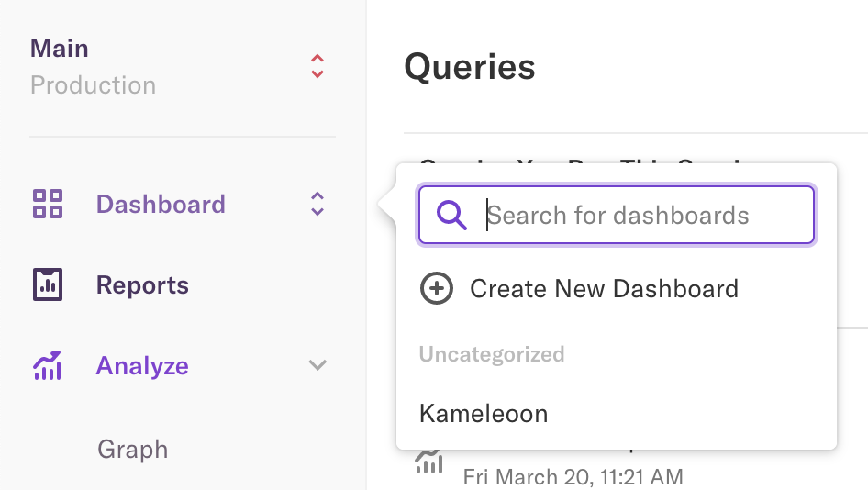Viewport: 868px width, 490px height.
Task: Click the Reports bar chart icon
Action: tap(47, 285)
